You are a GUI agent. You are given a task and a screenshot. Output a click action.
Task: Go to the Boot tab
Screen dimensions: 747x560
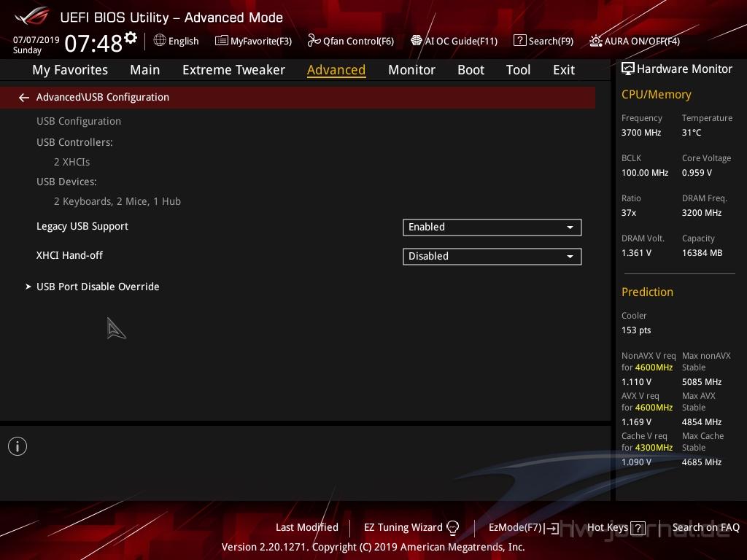tap(471, 70)
